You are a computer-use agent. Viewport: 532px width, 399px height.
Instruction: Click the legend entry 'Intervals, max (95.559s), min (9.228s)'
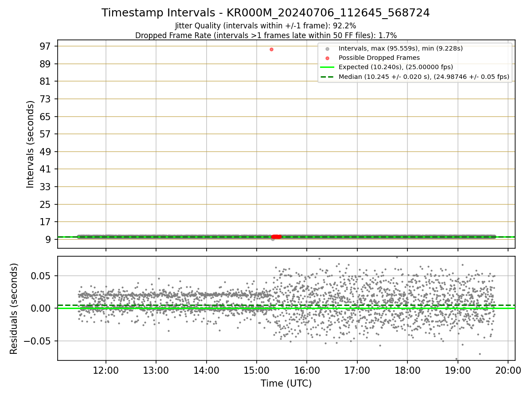pyautogui.click(x=400, y=48)
